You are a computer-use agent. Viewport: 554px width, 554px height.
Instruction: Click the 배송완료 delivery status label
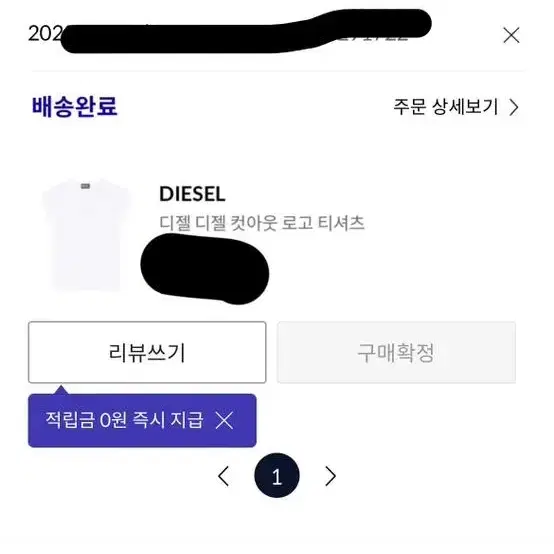[75, 106]
